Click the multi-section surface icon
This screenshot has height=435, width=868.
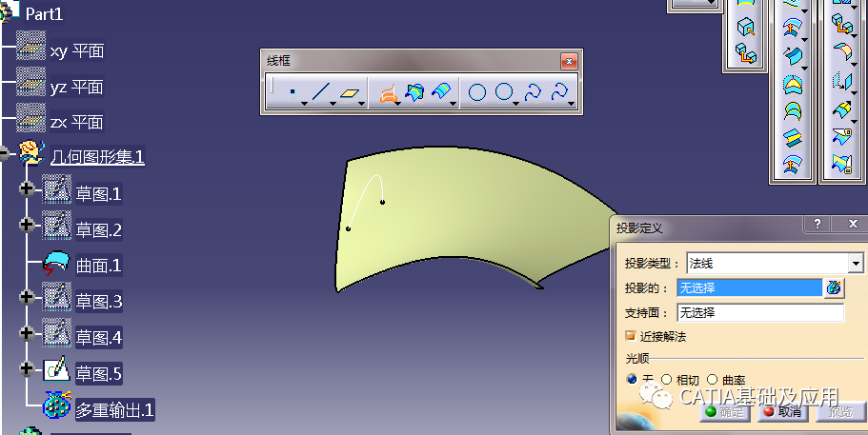click(x=793, y=111)
